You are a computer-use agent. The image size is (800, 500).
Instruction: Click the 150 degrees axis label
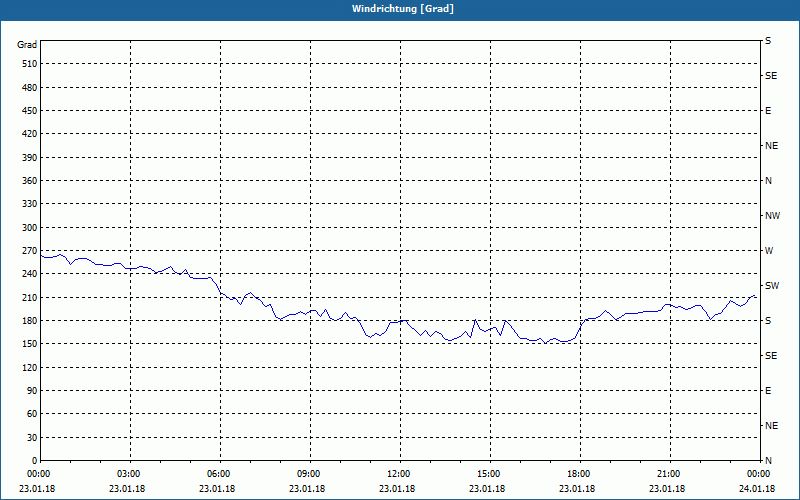pos(30,344)
